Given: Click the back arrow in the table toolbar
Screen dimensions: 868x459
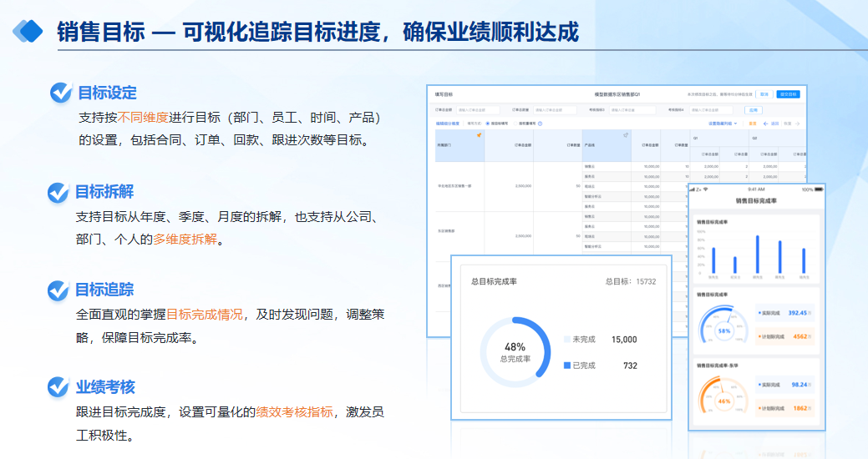Looking at the screenshot, I should point(764,124).
